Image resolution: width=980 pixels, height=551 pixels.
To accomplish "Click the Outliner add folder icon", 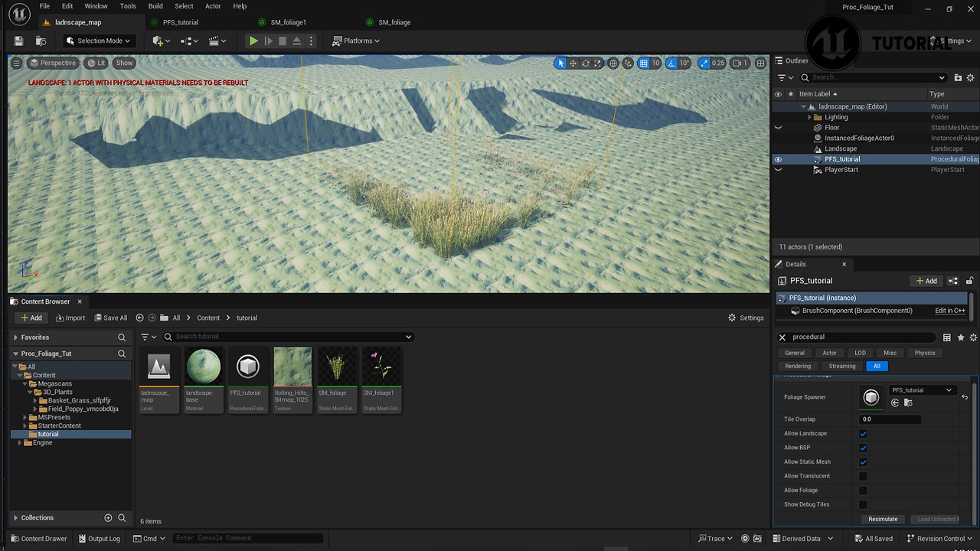I will coord(958,77).
